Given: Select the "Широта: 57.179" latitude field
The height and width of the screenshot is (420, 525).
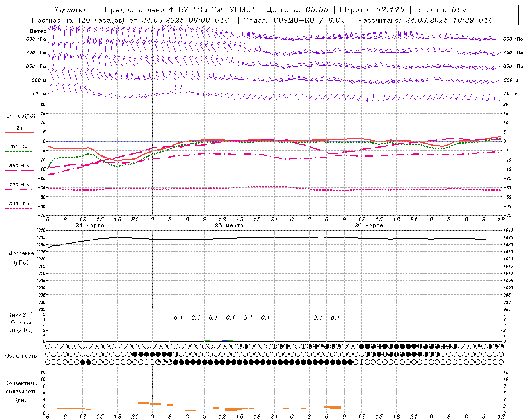Looking at the screenshot, I should pyautogui.click(x=372, y=10).
